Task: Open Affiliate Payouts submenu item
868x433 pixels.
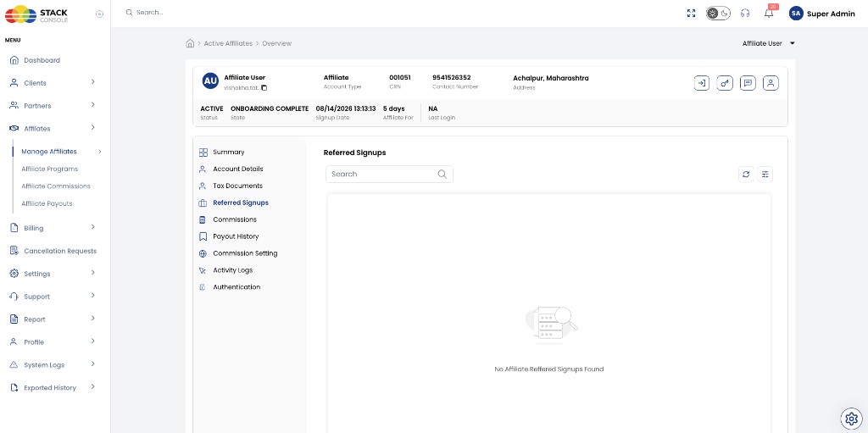Action: pos(47,203)
